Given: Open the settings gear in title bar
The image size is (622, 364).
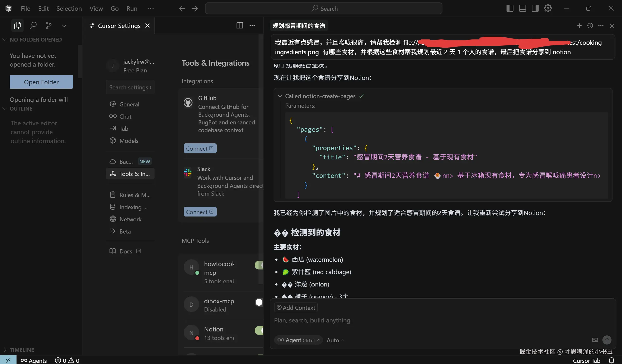Looking at the screenshot, I should (548, 9).
